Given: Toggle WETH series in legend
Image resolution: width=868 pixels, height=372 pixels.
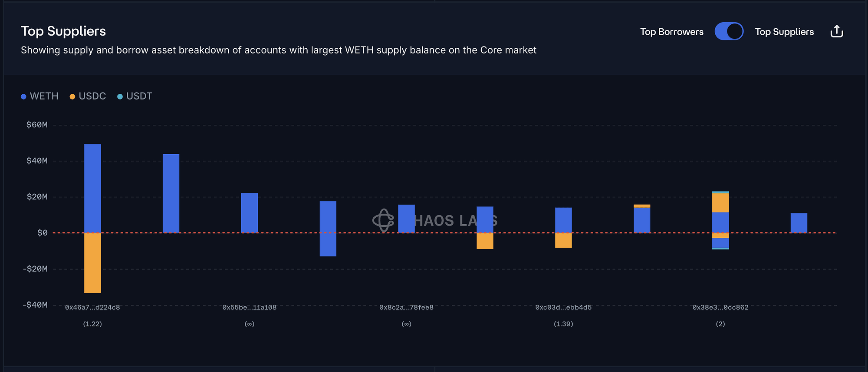Looking at the screenshot, I should (x=44, y=96).
